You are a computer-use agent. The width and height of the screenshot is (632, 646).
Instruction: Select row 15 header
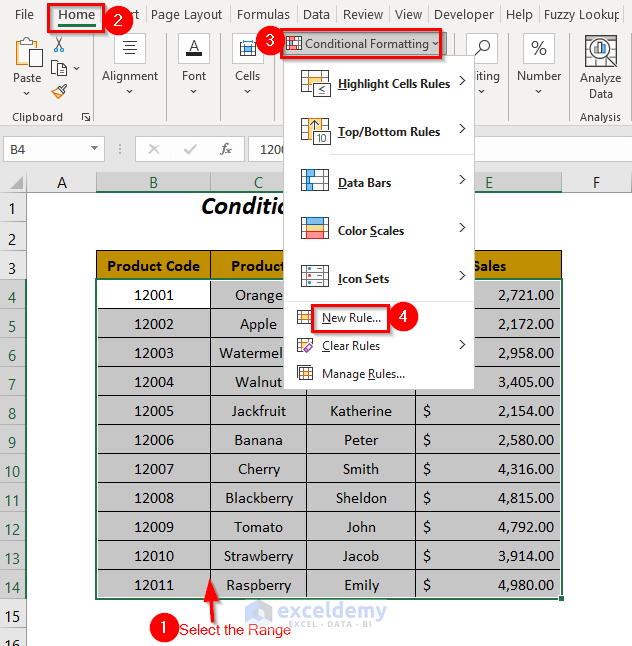click(x=13, y=616)
